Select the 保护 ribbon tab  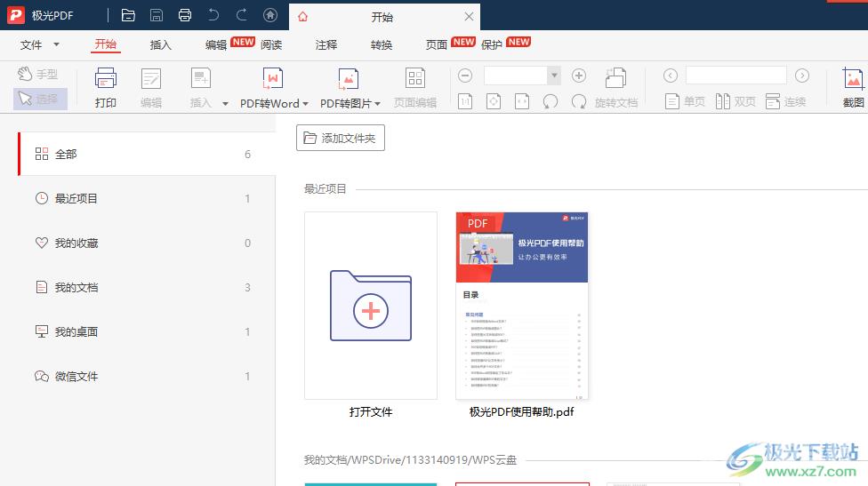[492, 44]
